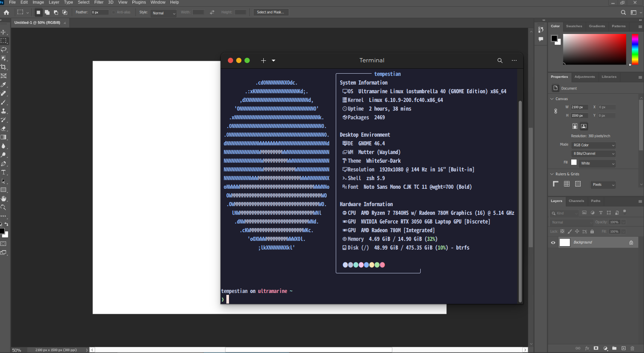
Task: Choose Subtract from selection mode icon
Action: coord(56,12)
